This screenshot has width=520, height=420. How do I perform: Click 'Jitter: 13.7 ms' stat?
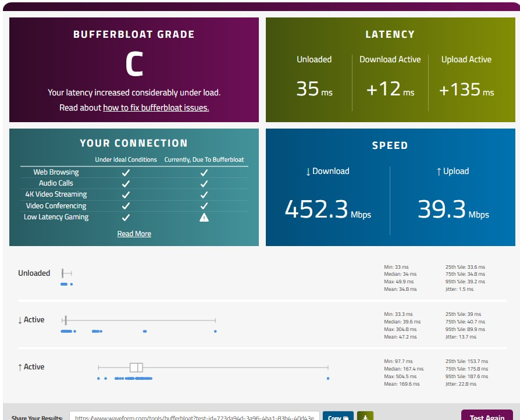coord(461,337)
